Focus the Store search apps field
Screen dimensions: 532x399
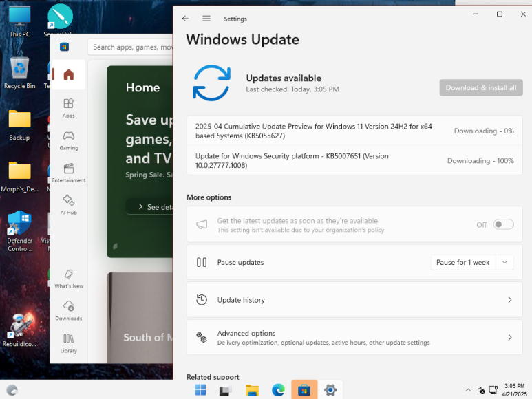coord(131,47)
